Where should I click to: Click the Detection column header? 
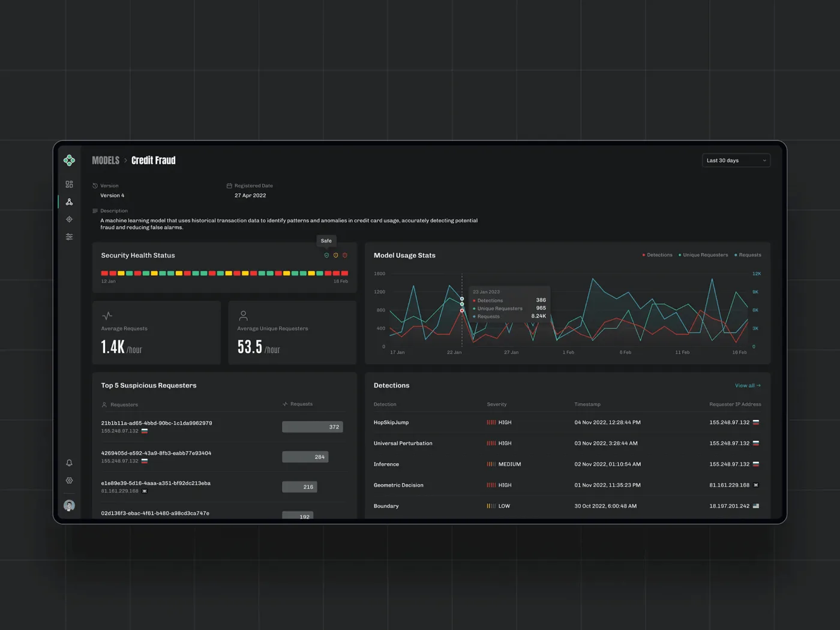pos(385,404)
